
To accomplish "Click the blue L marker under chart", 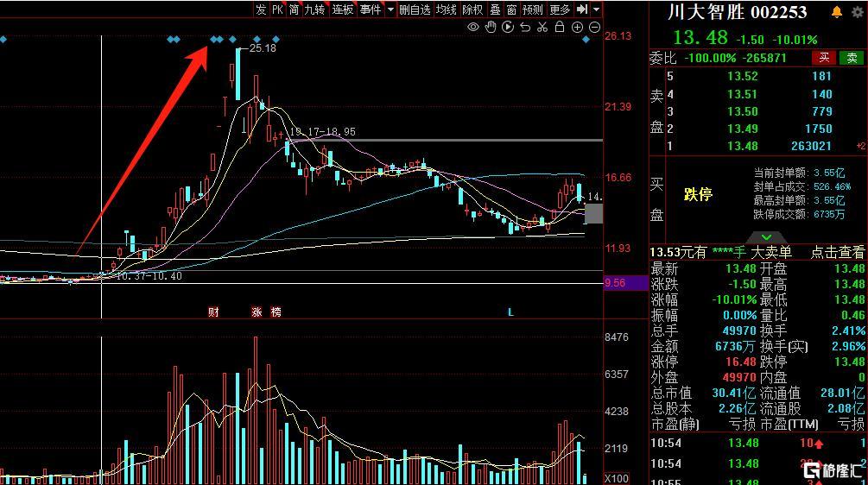I will (510, 312).
